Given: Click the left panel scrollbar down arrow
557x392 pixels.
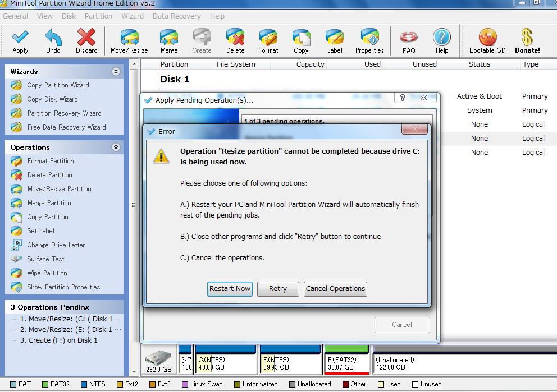Looking at the screenshot, I should point(134,371).
